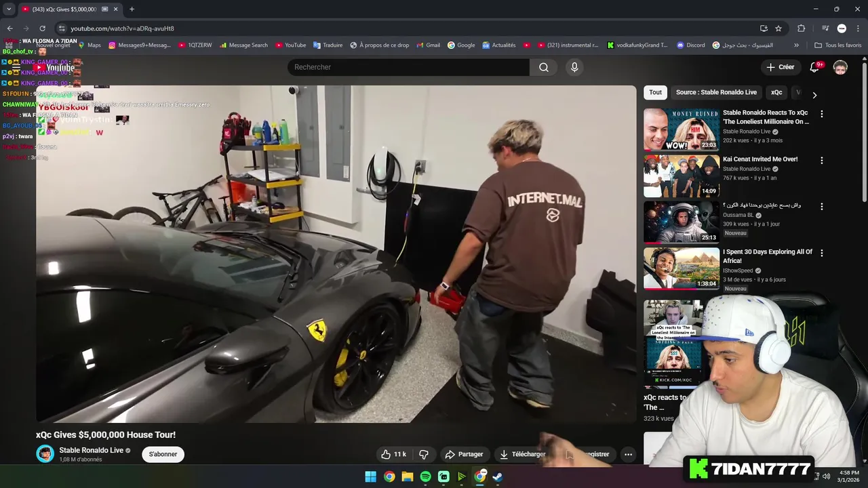The width and height of the screenshot is (868, 488).
Task: Open the astronaut Oussama BL thumbnail
Action: 682,222
